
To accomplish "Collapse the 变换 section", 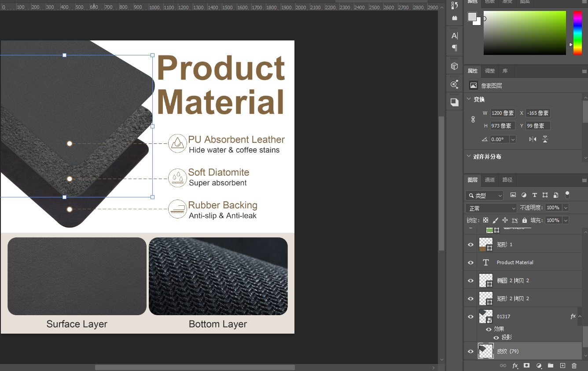I will point(469,99).
